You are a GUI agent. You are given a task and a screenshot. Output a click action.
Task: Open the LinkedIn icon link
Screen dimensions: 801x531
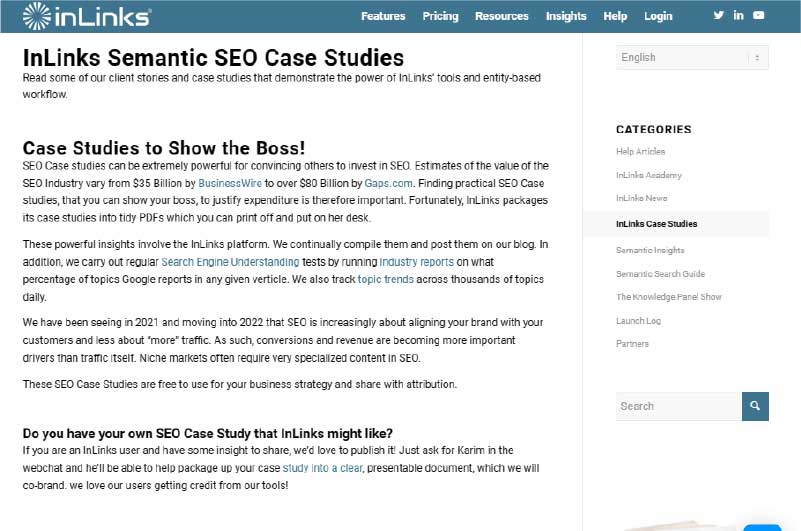click(738, 15)
